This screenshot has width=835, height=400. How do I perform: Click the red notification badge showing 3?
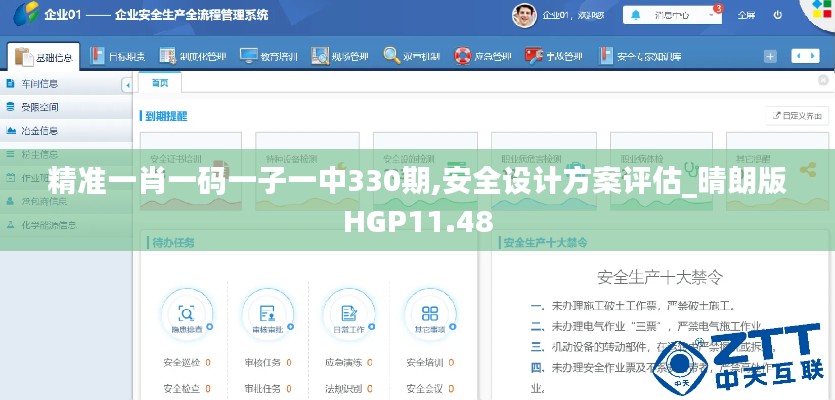pyautogui.click(x=718, y=8)
